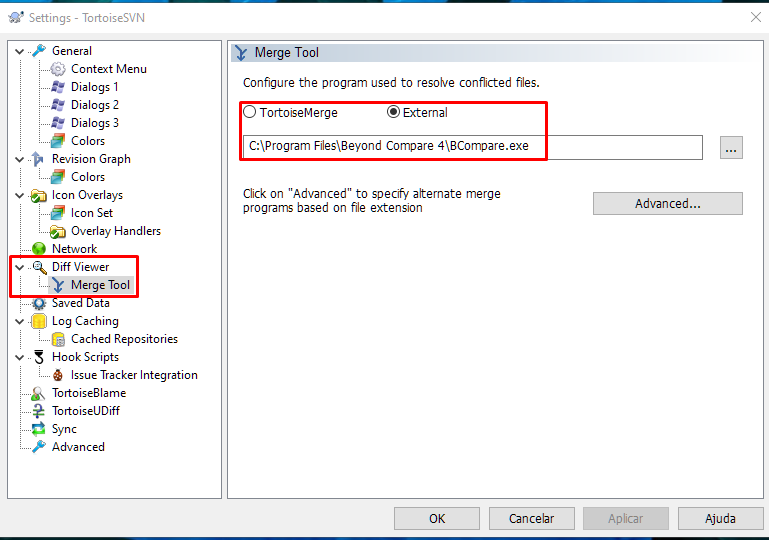Image resolution: width=769 pixels, height=540 pixels.
Task: Open the Dialogs 2 settings page
Action: point(95,105)
